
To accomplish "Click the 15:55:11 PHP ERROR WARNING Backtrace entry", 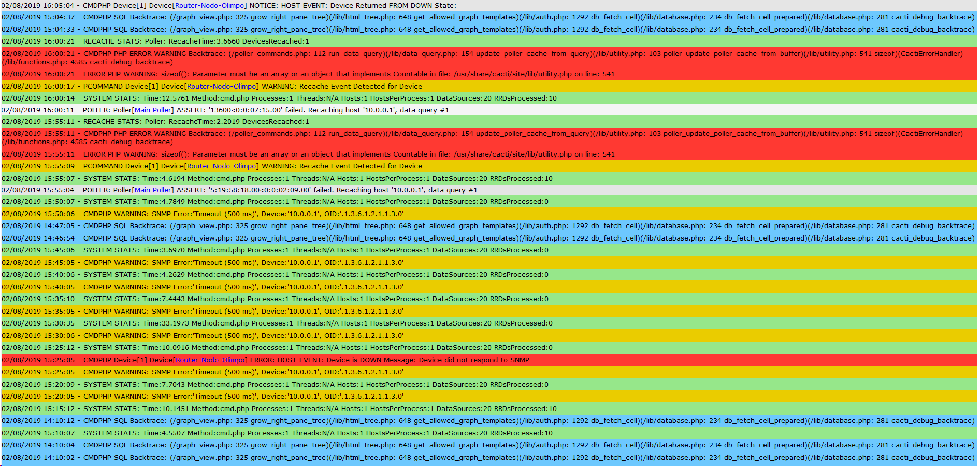I will [489, 138].
